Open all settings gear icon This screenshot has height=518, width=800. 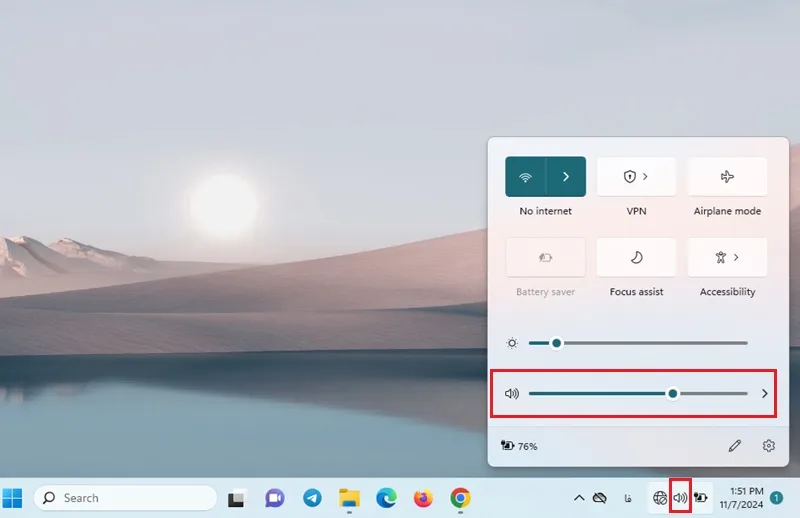768,446
